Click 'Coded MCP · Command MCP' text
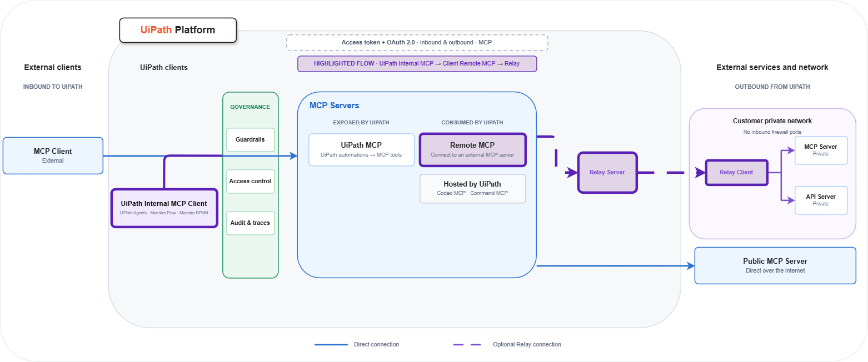Image resolution: width=868 pixels, height=362 pixels. tap(472, 193)
